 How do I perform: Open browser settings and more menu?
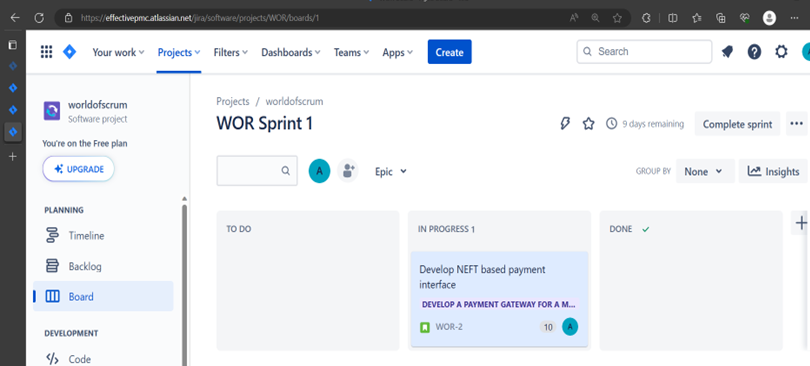795,18
